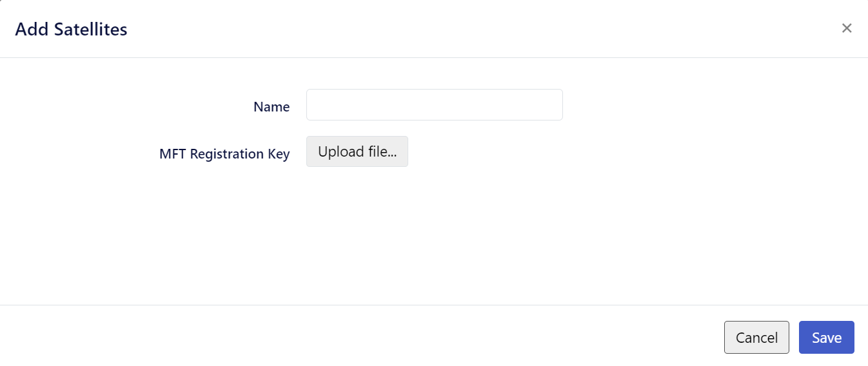The image size is (868, 366).
Task: Save the new satellite
Action: pyautogui.click(x=826, y=338)
